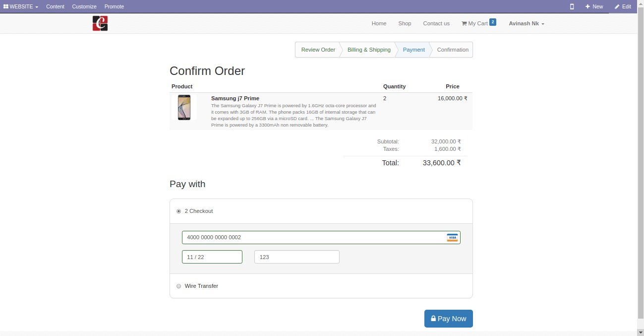Click the Pay Now button
This screenshot has width=644, height=336.
pos(449,319)
